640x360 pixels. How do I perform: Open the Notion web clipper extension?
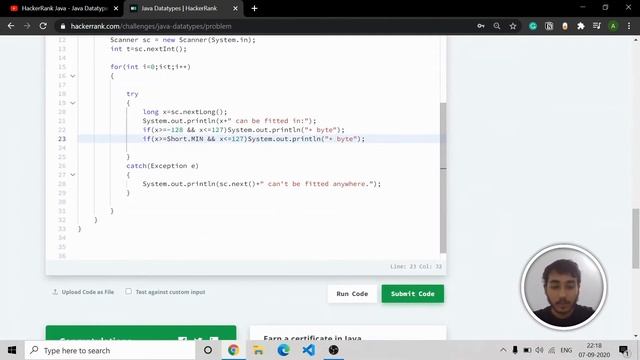coord(549,26)
